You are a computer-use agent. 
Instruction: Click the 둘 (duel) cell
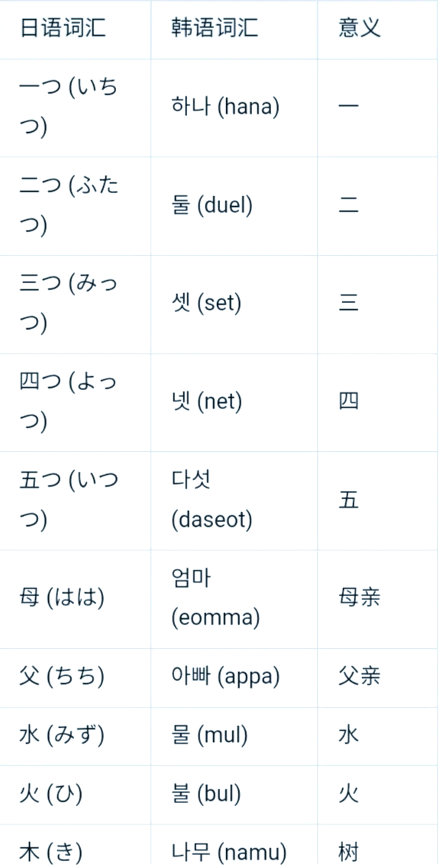click(234, 206)
